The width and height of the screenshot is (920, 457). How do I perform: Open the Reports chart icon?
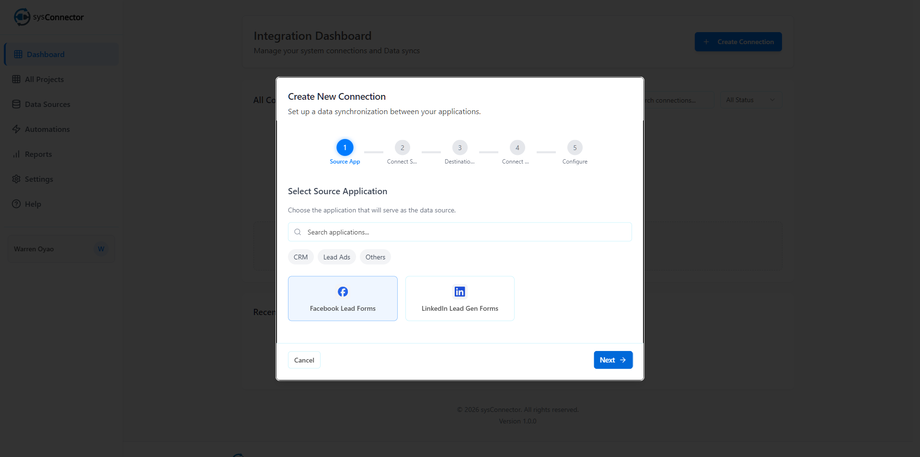click(16, 154)
